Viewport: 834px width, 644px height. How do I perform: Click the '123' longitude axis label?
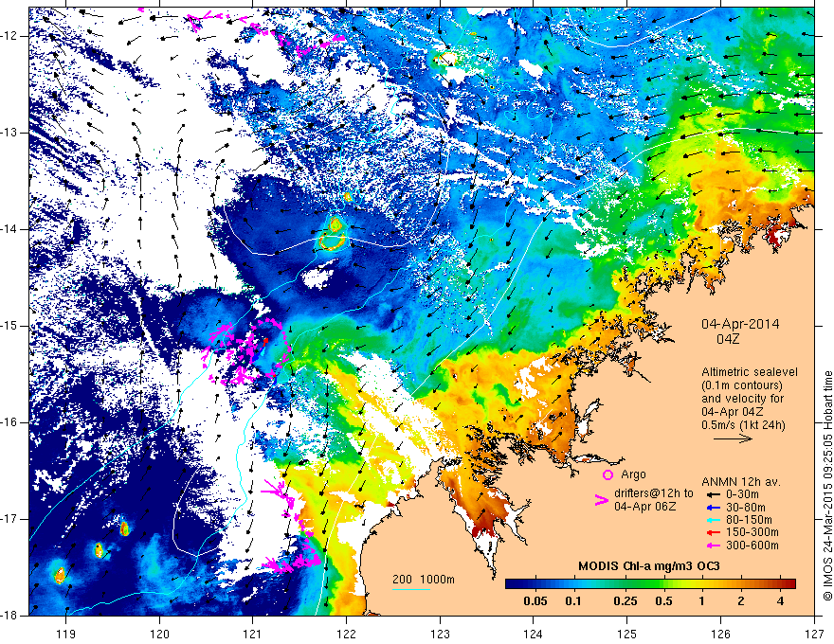[x=440, y=634]
